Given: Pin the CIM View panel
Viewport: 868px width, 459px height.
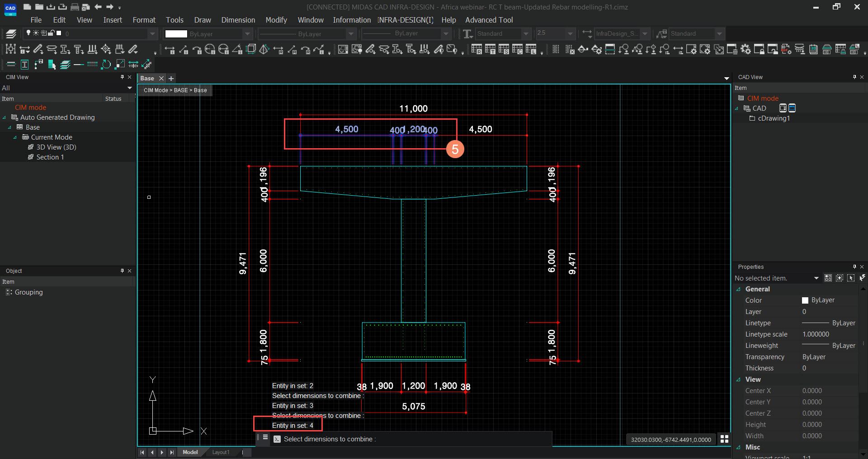Looking at the screenshot, I should [122, 77].
